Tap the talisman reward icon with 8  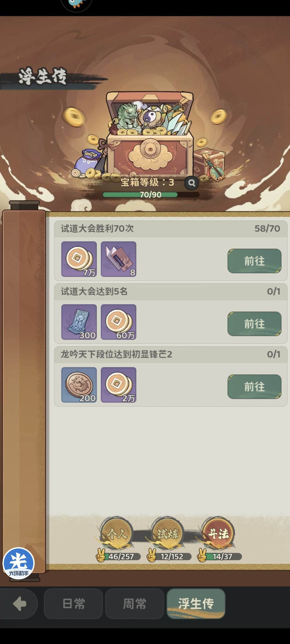pos(118,259)
